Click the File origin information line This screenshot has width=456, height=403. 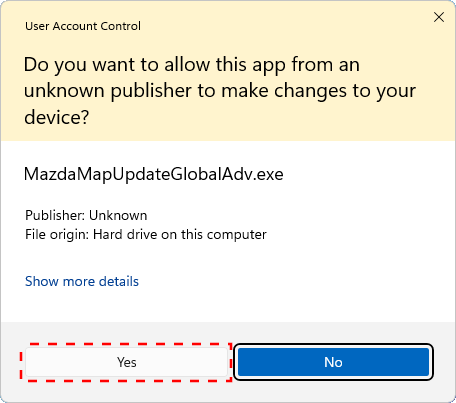[146, 235]
